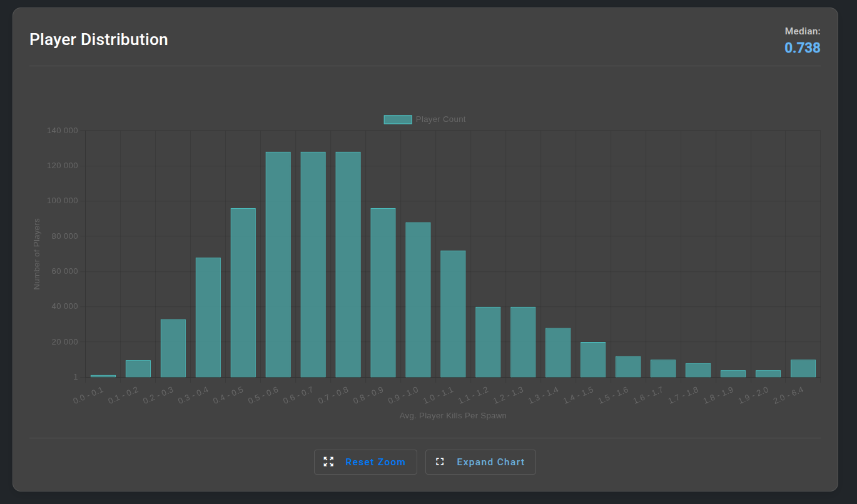
Task: Click the 1.5 - 1.6 bar
Action: pos(628,366)
